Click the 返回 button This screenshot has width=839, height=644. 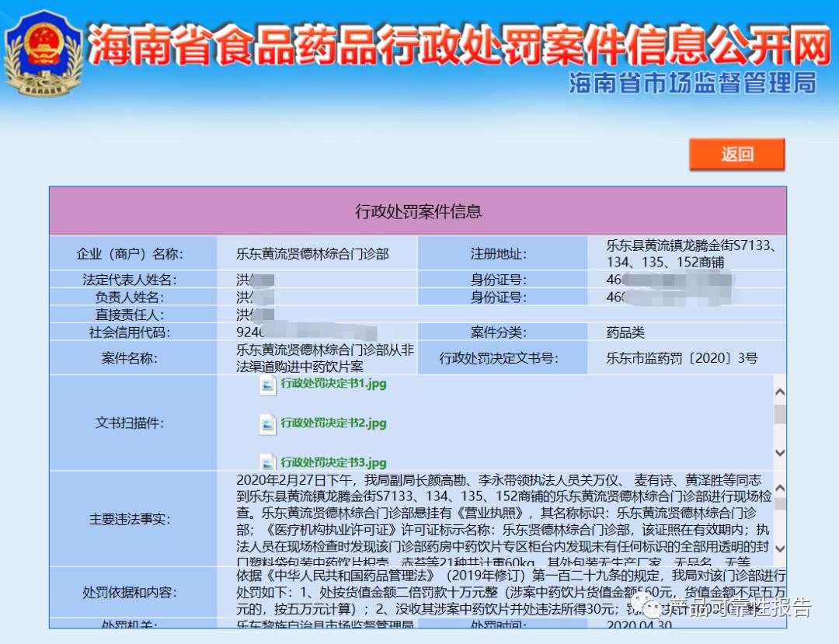(x=736, y=154)
